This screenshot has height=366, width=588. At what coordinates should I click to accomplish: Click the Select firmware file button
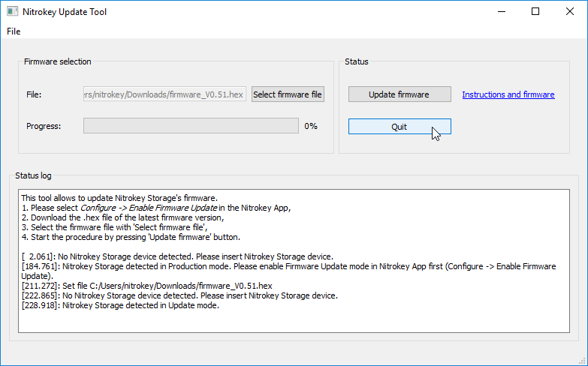tap(288, 94)
